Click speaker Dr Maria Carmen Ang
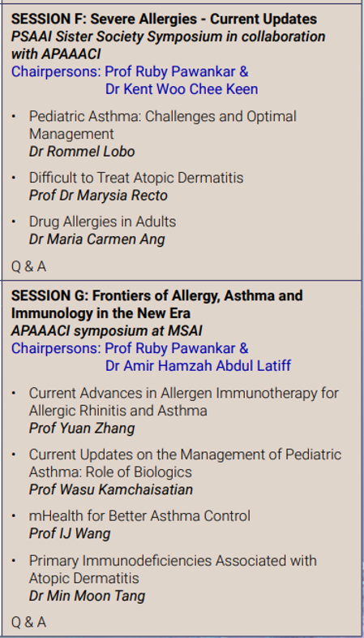The height and width of the screenshot is (638, 364). pyautogui.click(x=96, y=239)
